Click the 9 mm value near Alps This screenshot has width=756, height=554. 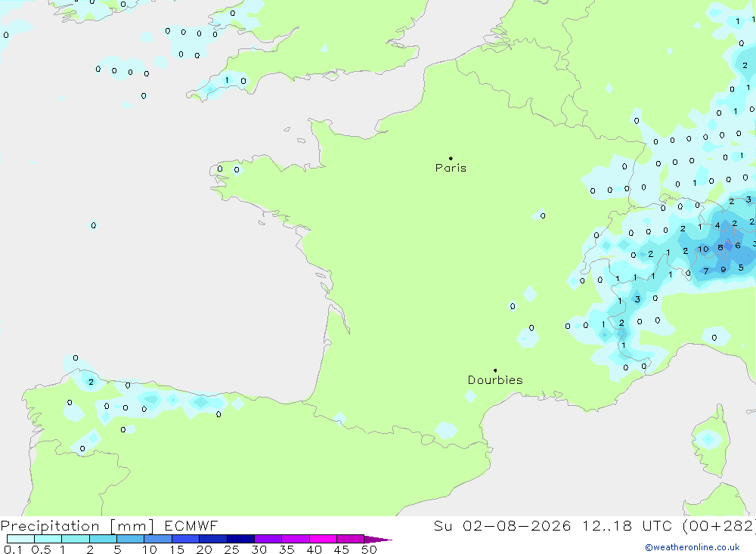click(723, 270)
